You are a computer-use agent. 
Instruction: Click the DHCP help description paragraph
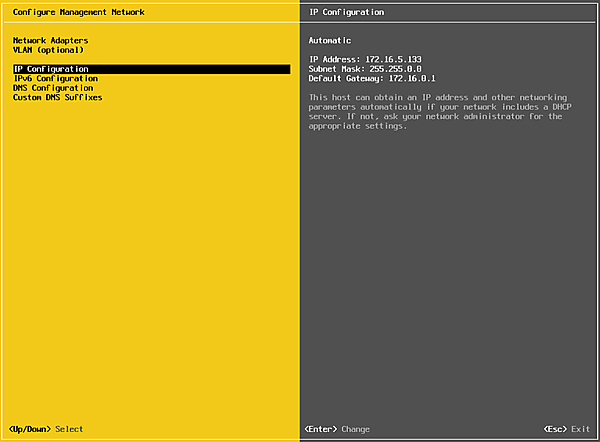(x=435, y=112)
